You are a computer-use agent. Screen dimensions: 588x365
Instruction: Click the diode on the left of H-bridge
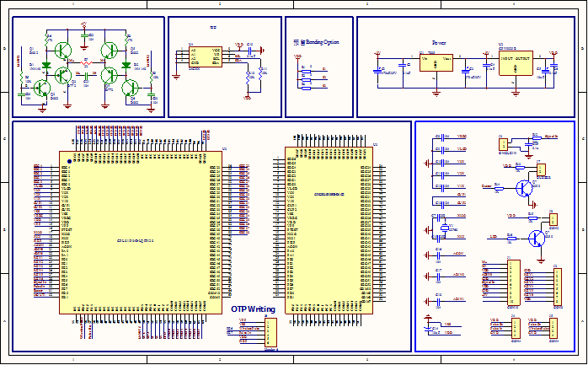[x=47, y=65]
